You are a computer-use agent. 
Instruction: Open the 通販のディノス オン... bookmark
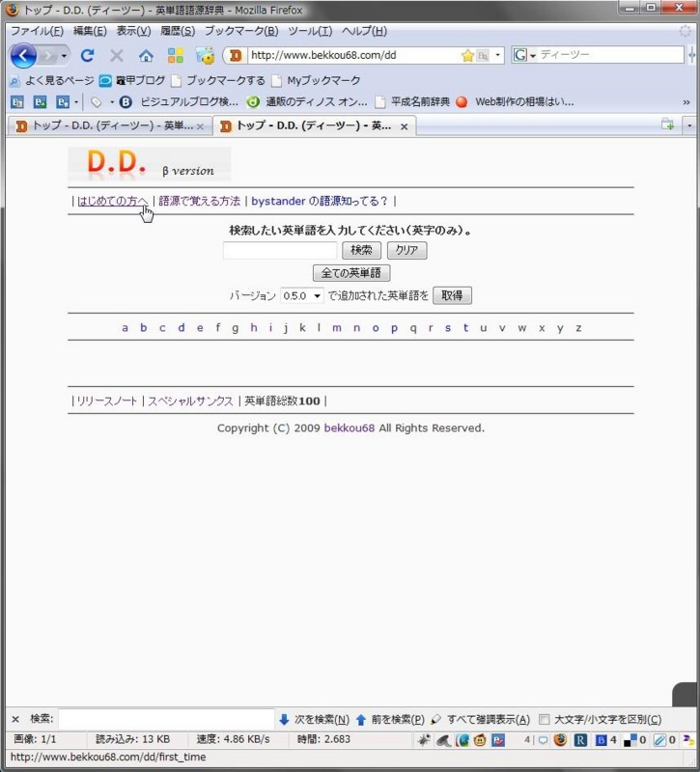307,102
